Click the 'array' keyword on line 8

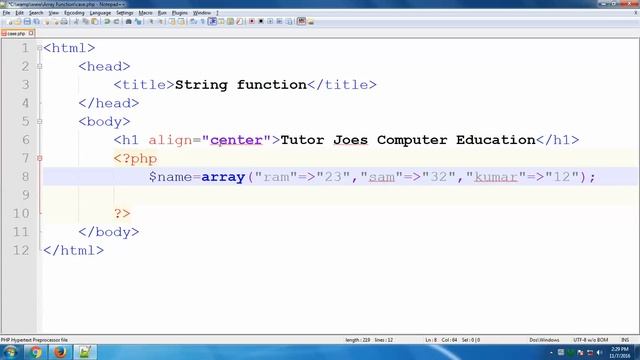[223, 177]
